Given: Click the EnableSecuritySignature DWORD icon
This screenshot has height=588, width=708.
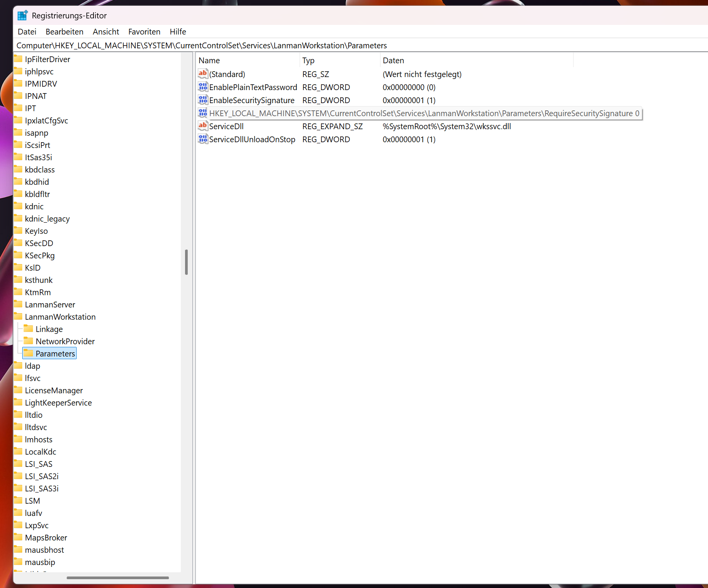Looking at the screenshot, I should point(203,100).
